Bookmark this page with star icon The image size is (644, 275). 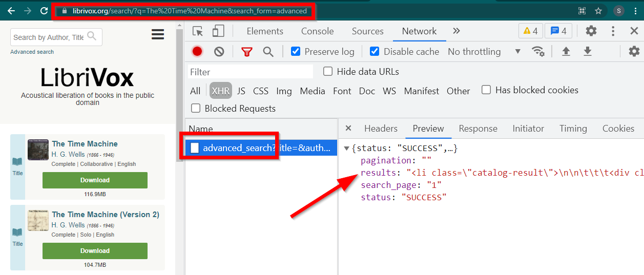598,11
